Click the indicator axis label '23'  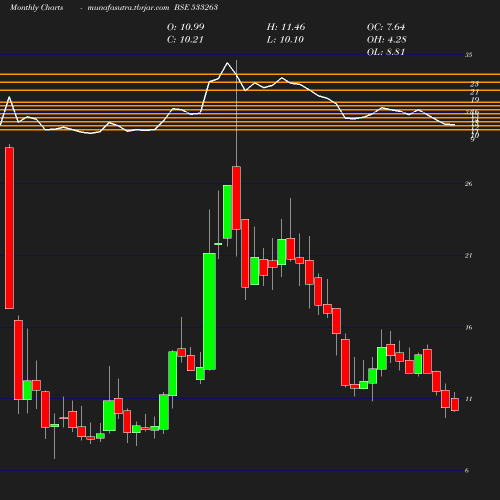point(474,84)
